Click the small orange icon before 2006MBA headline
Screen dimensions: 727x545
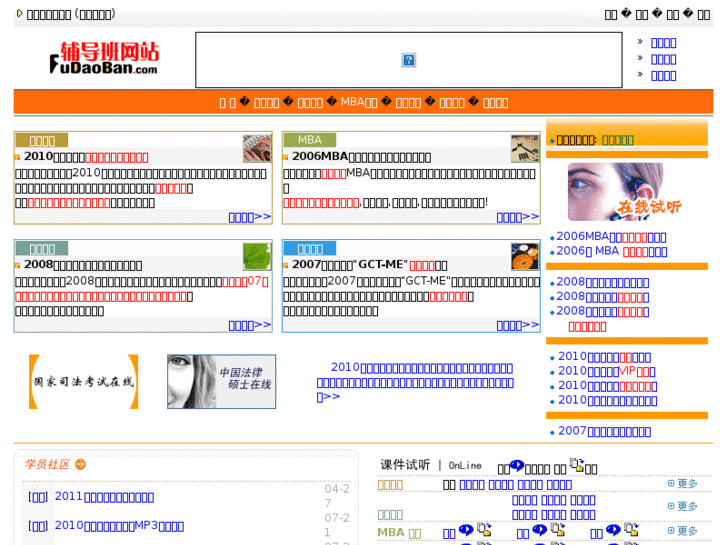pyautogui.click(x=286, y=157)
